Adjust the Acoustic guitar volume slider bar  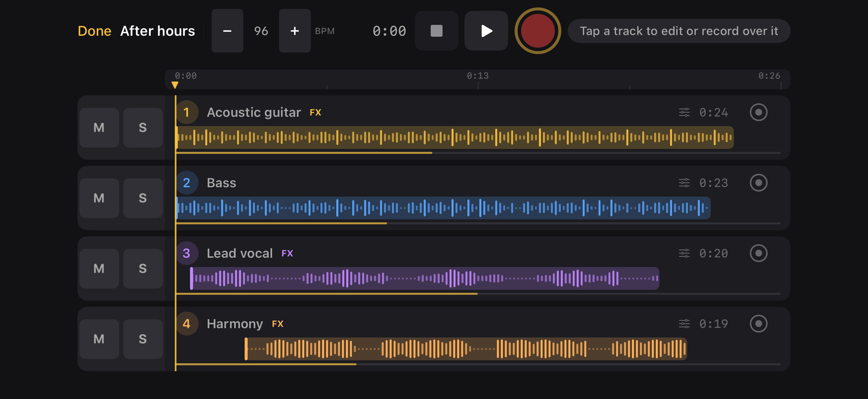pos(478,153)
